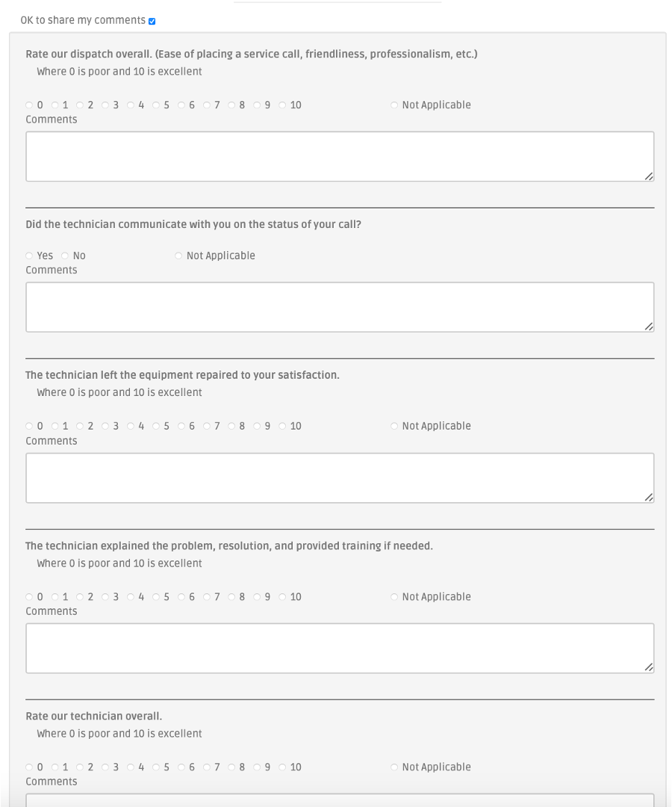Click the technician communication comments box
This screenshot has height=807, width=672.
tap(340, 307)
